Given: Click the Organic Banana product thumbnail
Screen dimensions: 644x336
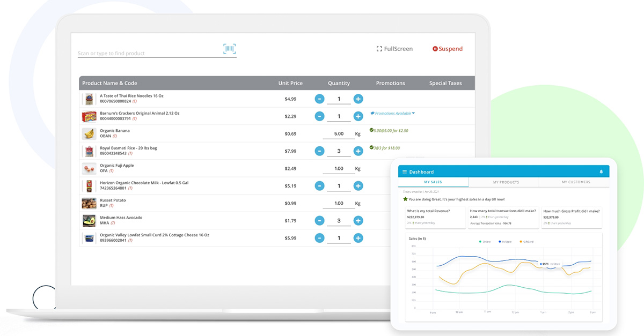Looking at the screenshot, I should pos(89,133).
